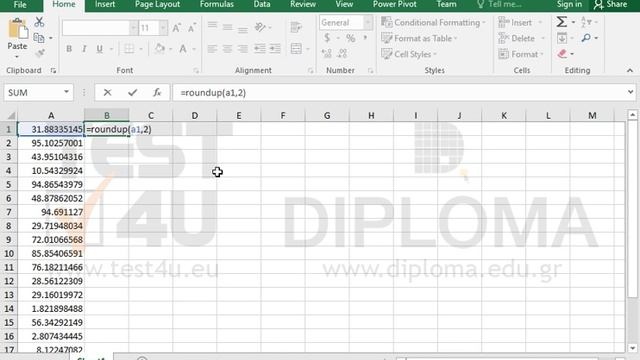Open the Format as Table dropdown

pyautogui.click(x=419, y=38)
